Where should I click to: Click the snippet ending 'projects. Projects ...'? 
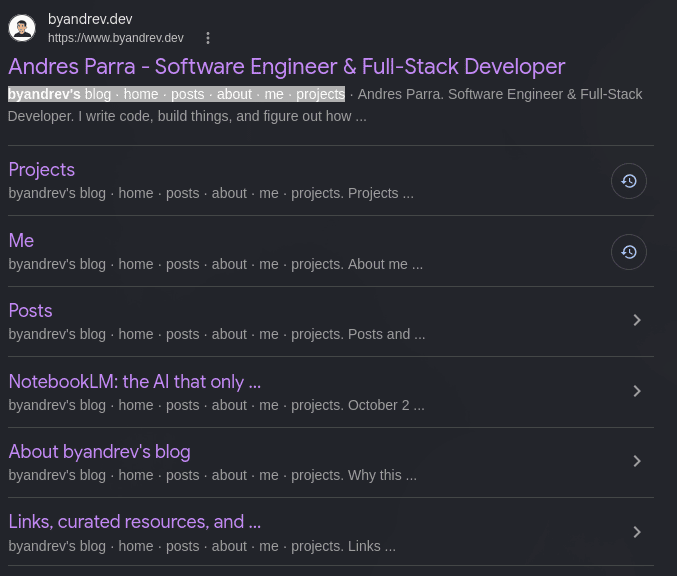click(x=211, y=193)
